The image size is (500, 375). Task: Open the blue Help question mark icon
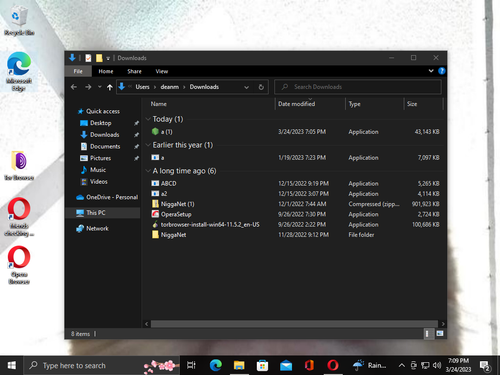(442, 71)
